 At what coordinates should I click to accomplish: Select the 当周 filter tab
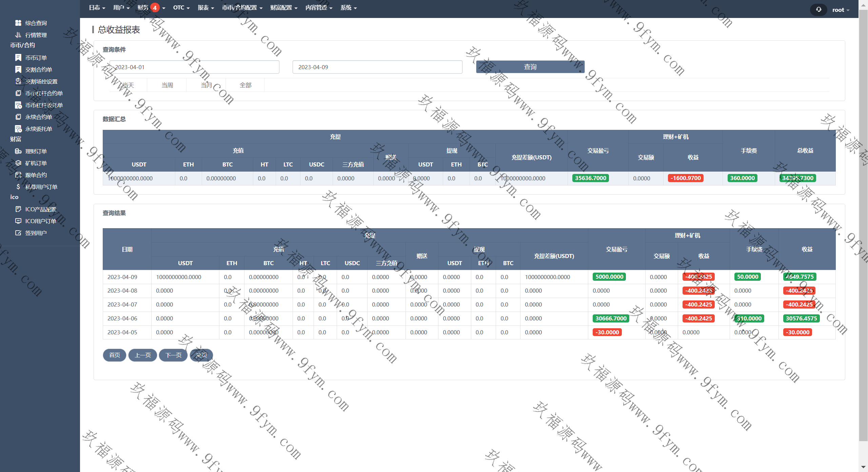point(167,85)
